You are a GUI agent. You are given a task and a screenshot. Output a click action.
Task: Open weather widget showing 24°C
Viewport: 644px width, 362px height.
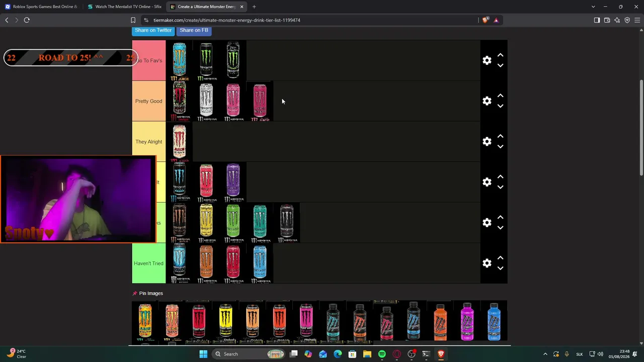[17, 354]
